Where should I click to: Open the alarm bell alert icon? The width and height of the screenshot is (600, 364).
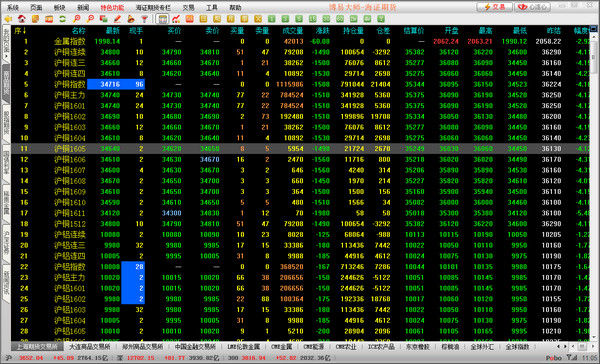[131, 19]
